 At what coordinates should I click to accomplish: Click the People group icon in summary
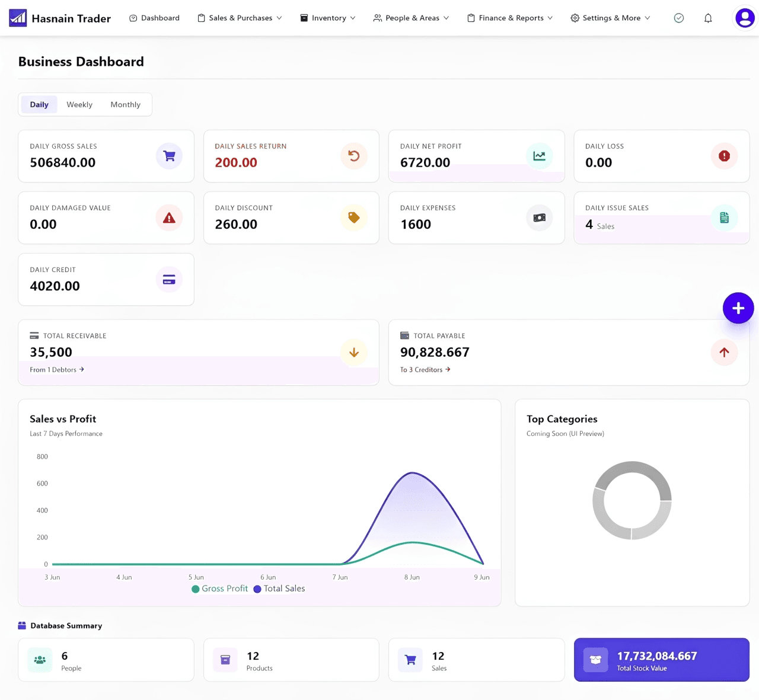pyautogui.click(x=40, y=660)
